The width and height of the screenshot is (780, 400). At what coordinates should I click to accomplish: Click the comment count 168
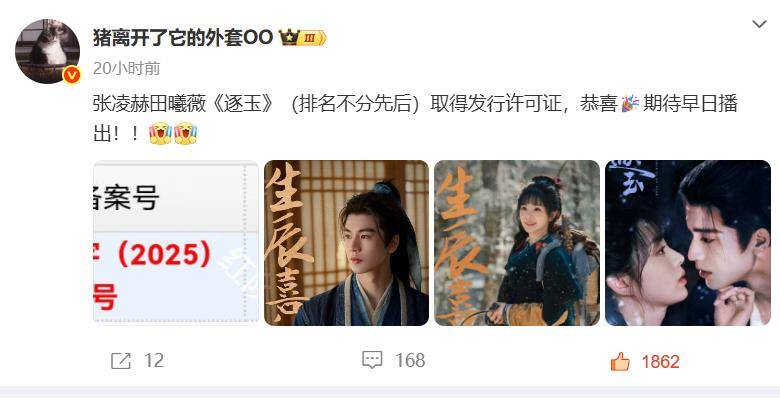[x=410, y=360]
